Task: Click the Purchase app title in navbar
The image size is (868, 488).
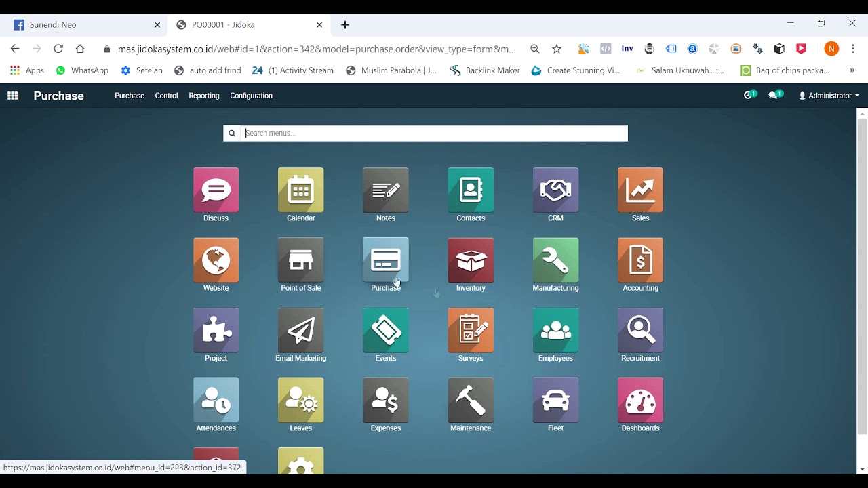Action: tap(59, 96)
